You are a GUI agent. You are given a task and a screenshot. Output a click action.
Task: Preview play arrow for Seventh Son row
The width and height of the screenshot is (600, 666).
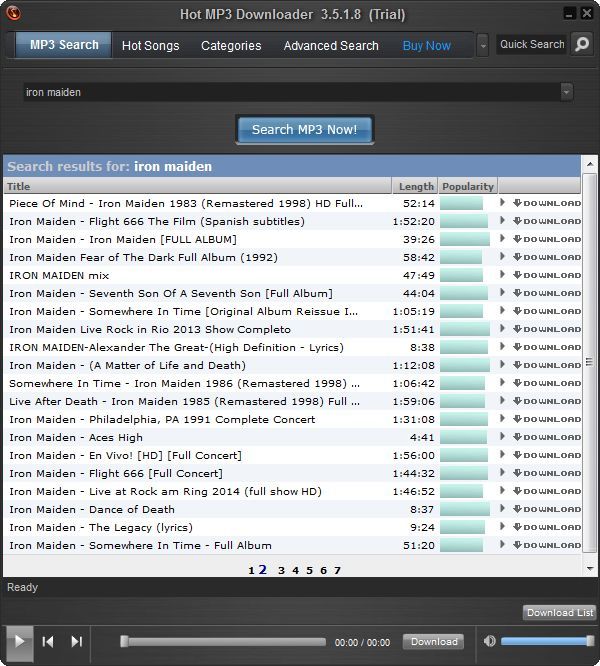point(502,293)
